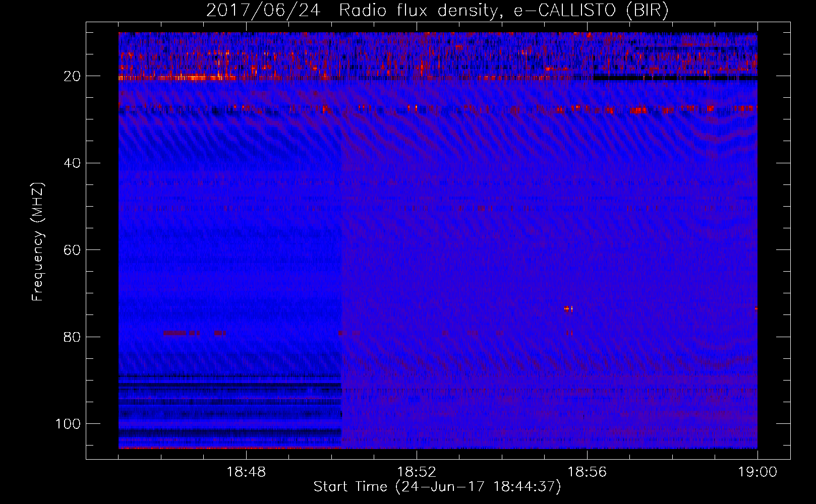Click the 100 MHz frequency tick label
This screenshot has width=816, height=504.
(x=68, y=423)
